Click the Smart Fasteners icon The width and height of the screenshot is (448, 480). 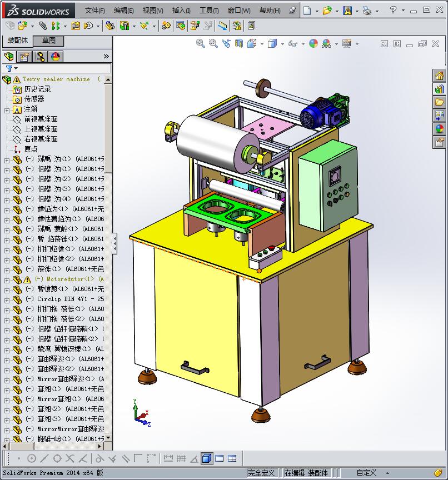coord(76,26)
